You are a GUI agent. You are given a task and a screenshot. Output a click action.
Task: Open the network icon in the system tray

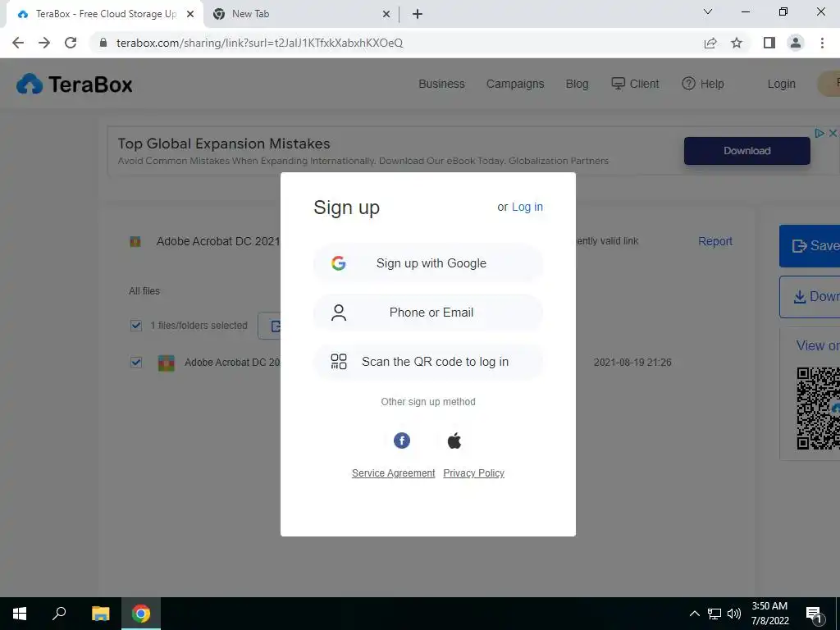[x=714, y=614]
